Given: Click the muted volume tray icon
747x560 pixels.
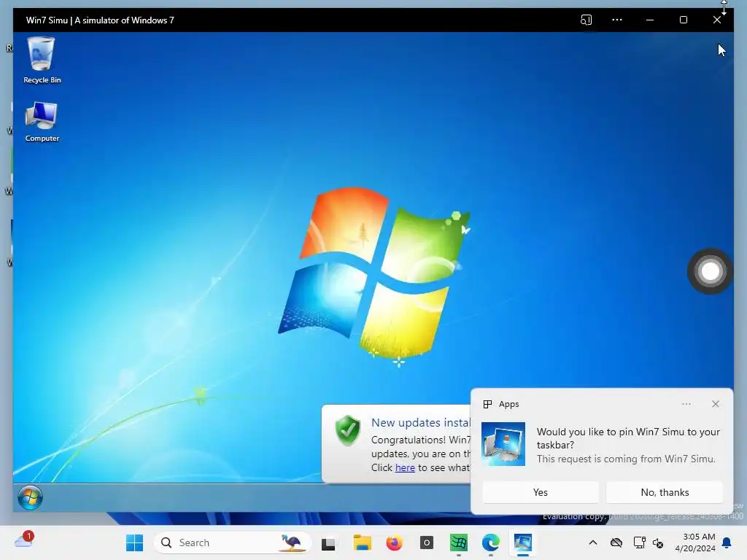Looking at the screenshot, I should pyautogui.click(x=658, y=542).
